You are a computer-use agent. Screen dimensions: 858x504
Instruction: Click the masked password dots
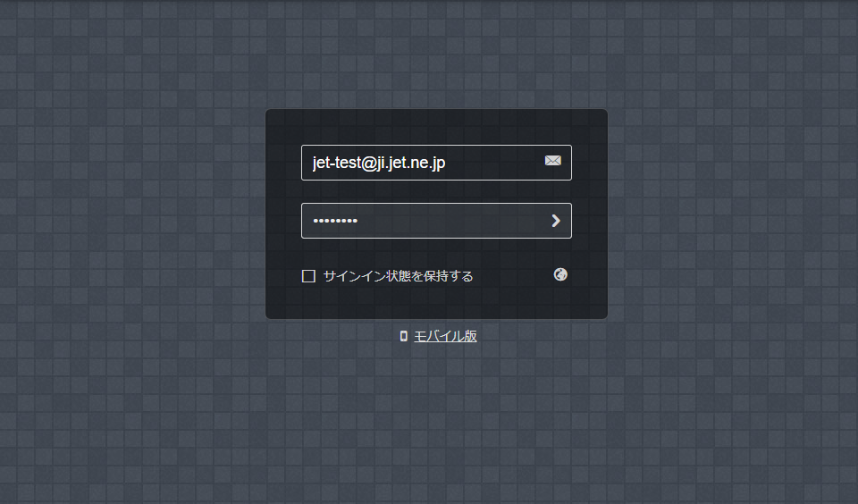click(335, 221)
